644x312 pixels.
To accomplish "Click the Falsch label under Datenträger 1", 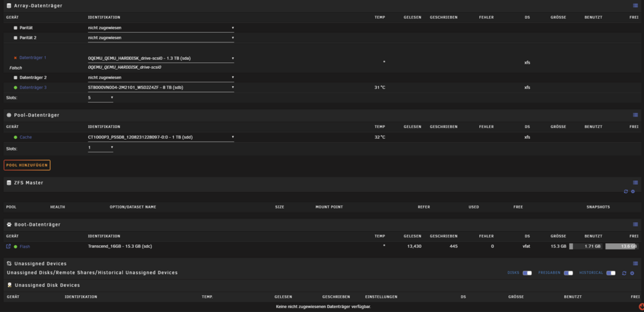I will pos(15,68).
